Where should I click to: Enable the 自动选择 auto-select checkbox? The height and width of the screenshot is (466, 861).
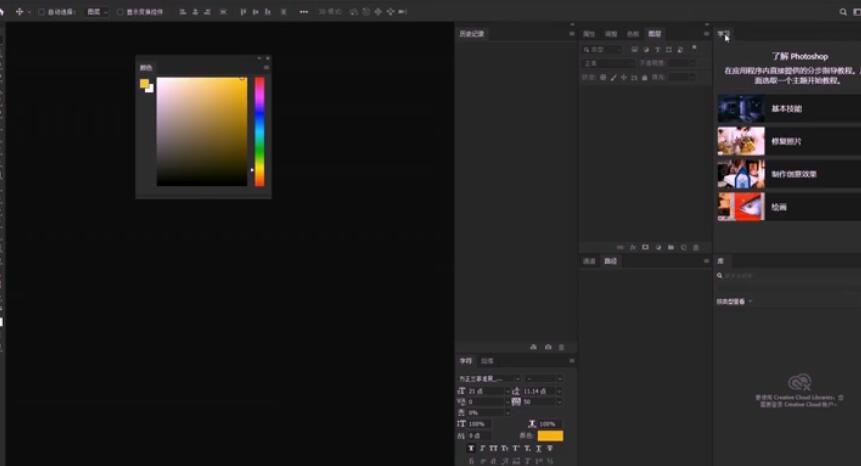[41, 12]
